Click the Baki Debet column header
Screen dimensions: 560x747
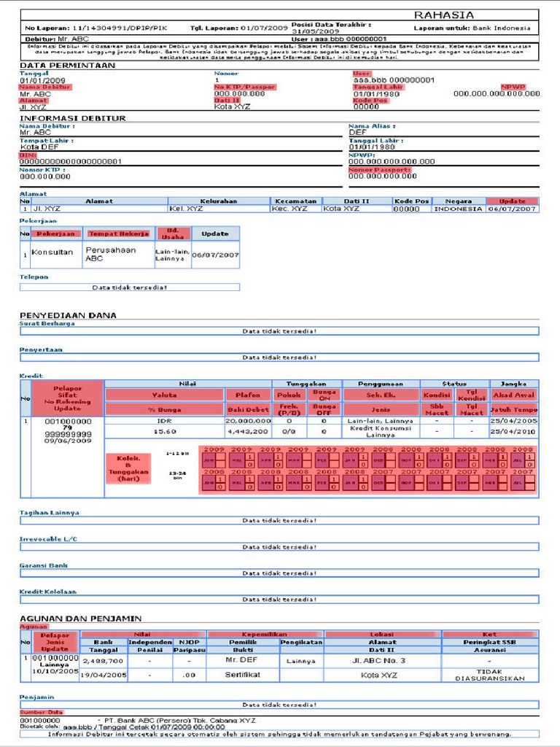248,409
